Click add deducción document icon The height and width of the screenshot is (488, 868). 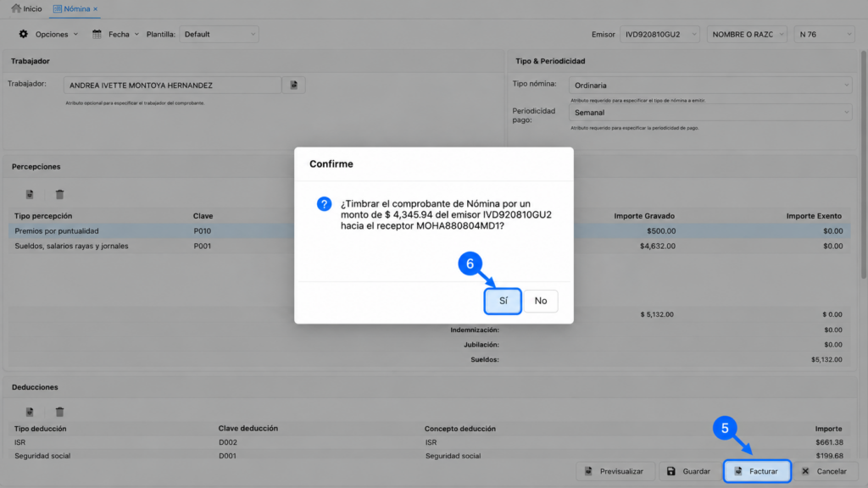point(30,412)
